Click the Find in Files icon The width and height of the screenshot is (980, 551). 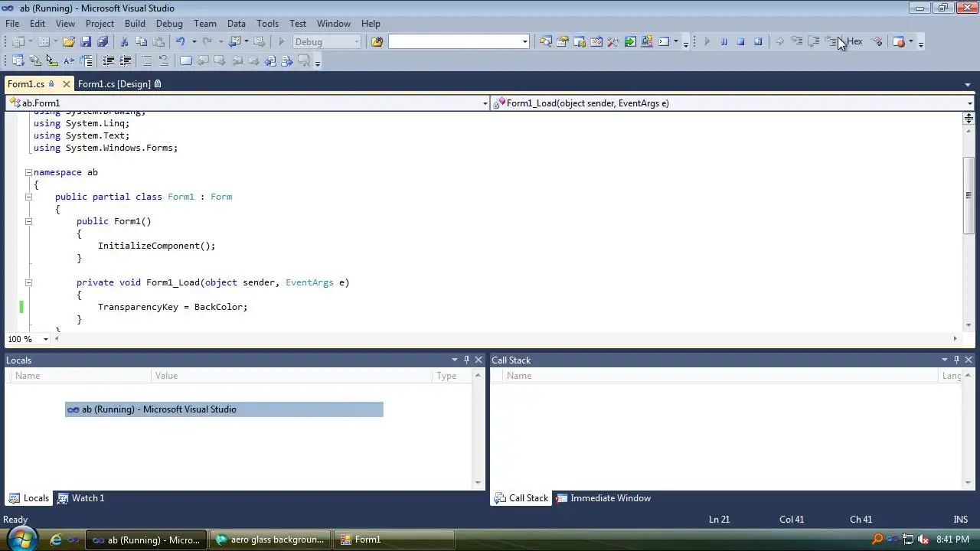pyautogui.click(x=377, y=41)
